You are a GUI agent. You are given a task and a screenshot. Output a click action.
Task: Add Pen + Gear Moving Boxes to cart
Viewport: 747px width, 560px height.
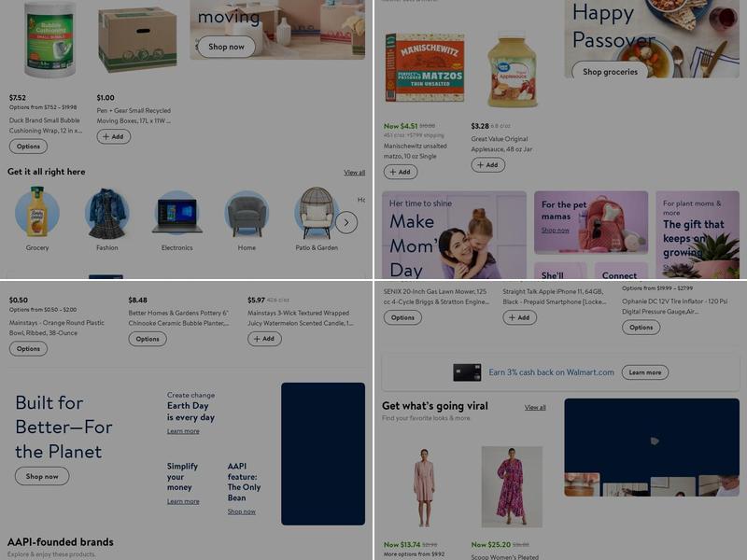tap(113, 136)
